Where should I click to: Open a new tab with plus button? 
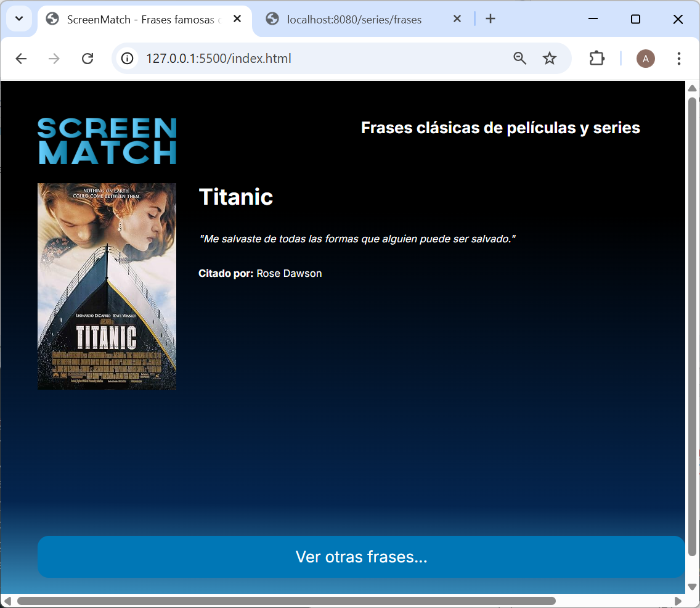pyautogui.click(x=490, y=18)
